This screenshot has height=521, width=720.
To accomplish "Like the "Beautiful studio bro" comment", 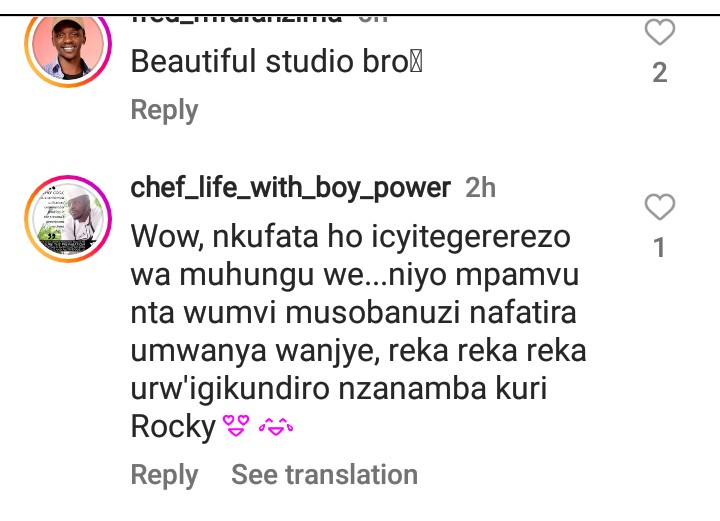I will pyautogui.click(x=659, y=33).
